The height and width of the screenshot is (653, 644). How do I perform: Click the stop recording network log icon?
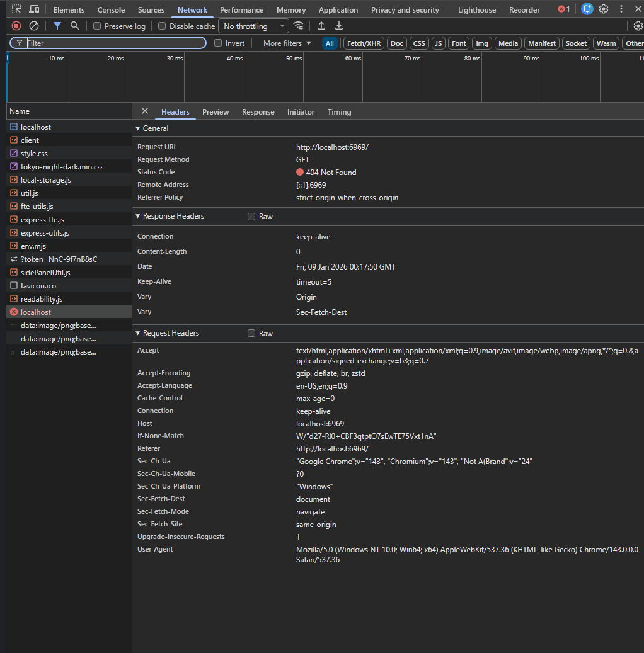tap(16, 26)
